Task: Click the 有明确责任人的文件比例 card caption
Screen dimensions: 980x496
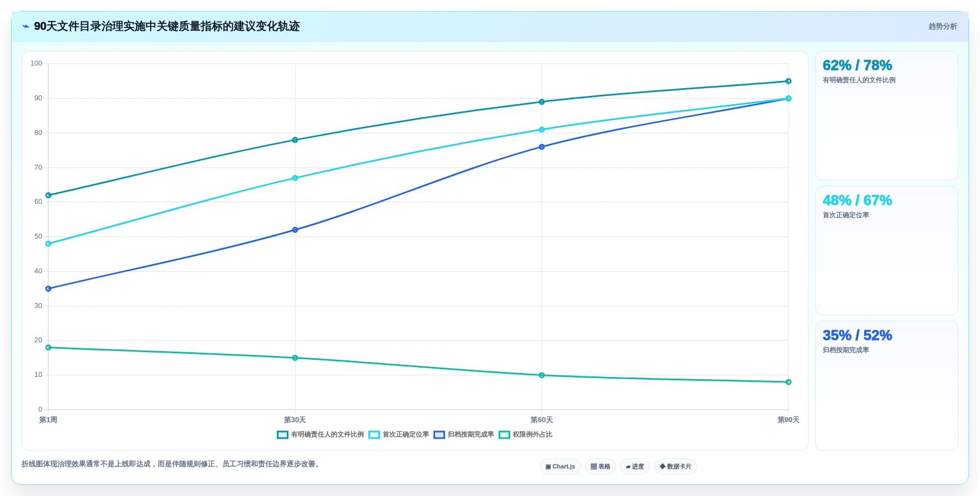Action: click(x=859, y=80)
